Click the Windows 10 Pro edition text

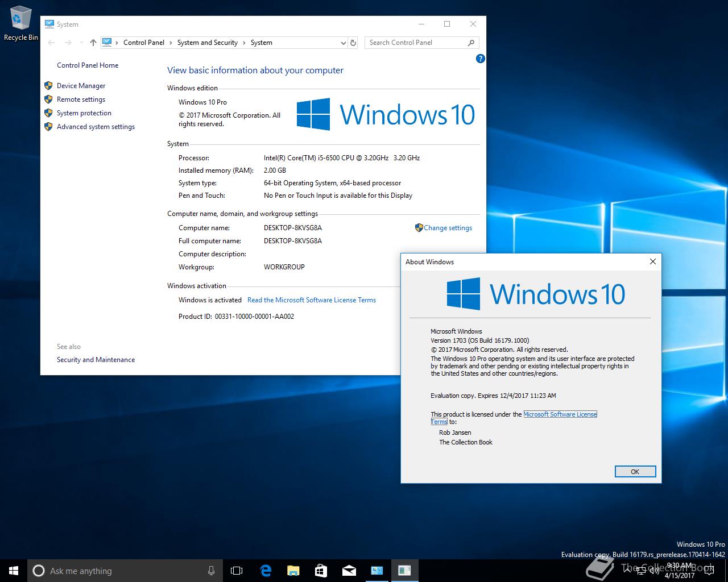click(202, 102)
